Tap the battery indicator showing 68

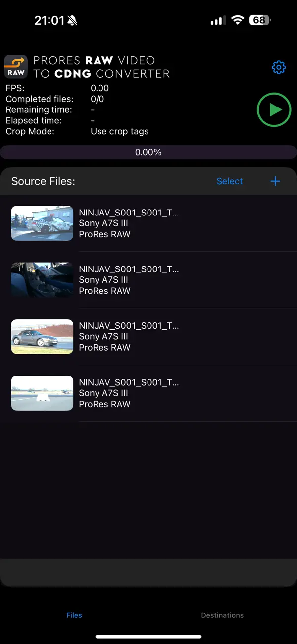pyautogui.click(x=257, y=20)
